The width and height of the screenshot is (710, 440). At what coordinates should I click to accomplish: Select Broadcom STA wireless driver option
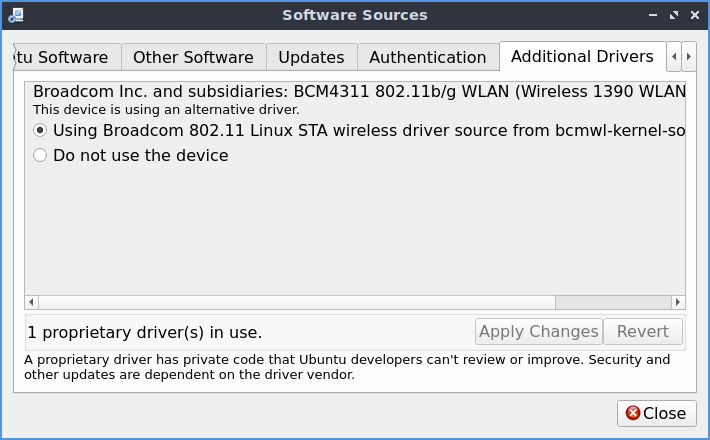click(x=40, y=130)
